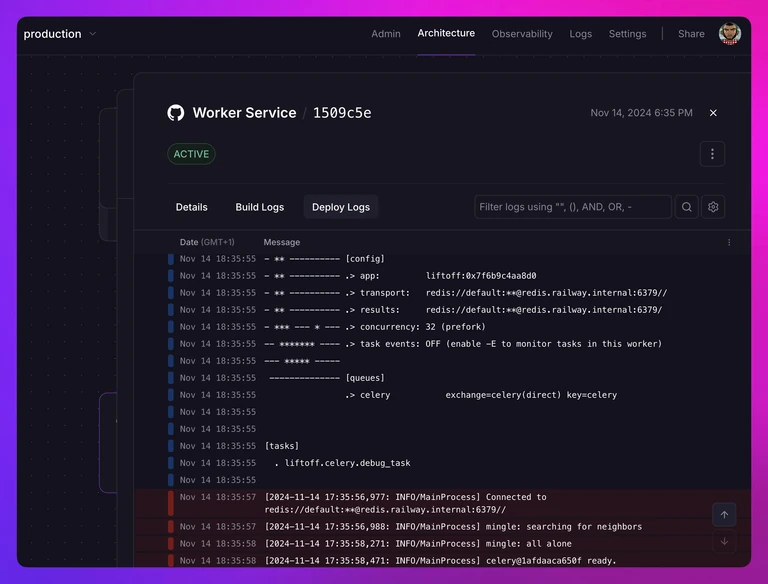Viewport: 768px width, 584px height.
Task: Select the mingle: all alone log entry
Action: pyautogui.click(x=442, y=544)
